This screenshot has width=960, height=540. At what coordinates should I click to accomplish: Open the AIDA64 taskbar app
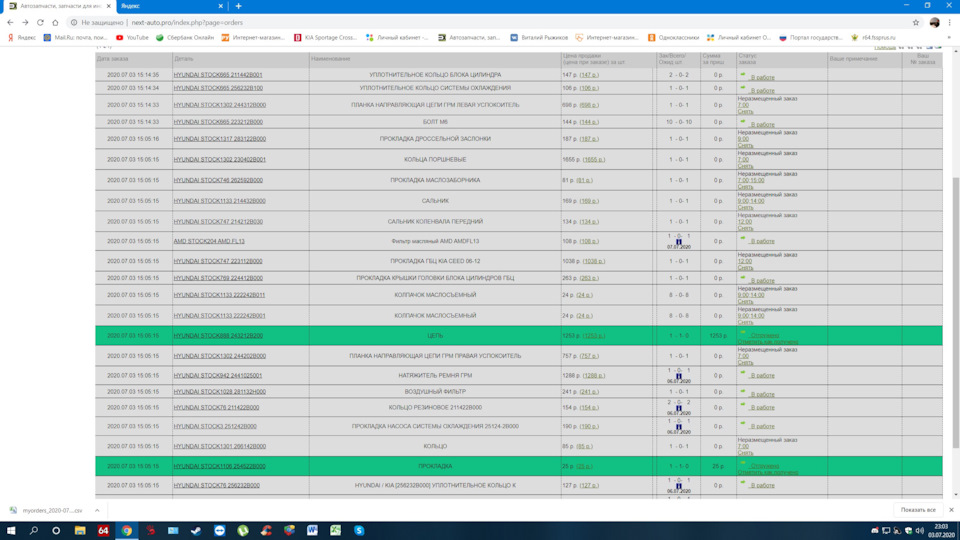103,530
